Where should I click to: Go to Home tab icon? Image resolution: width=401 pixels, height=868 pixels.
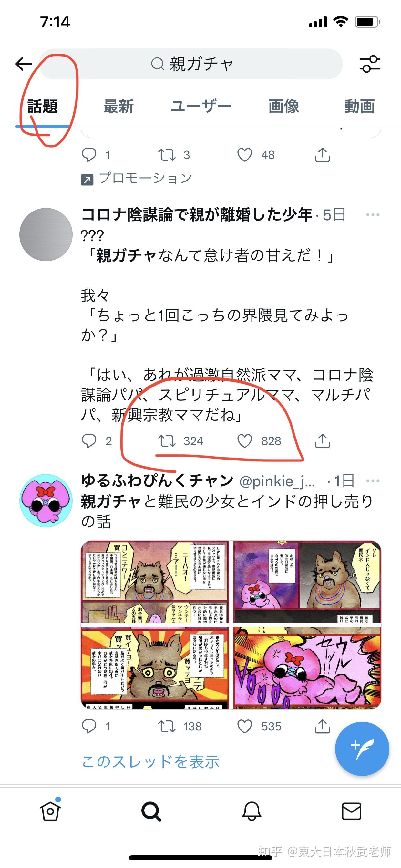(x=51, y=811)
